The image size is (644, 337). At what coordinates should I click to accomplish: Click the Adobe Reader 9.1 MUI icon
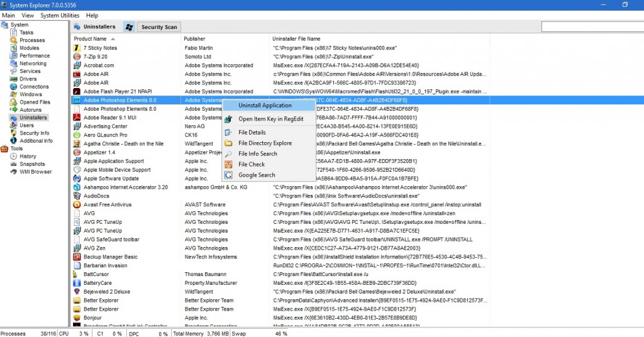pos(77,118)
